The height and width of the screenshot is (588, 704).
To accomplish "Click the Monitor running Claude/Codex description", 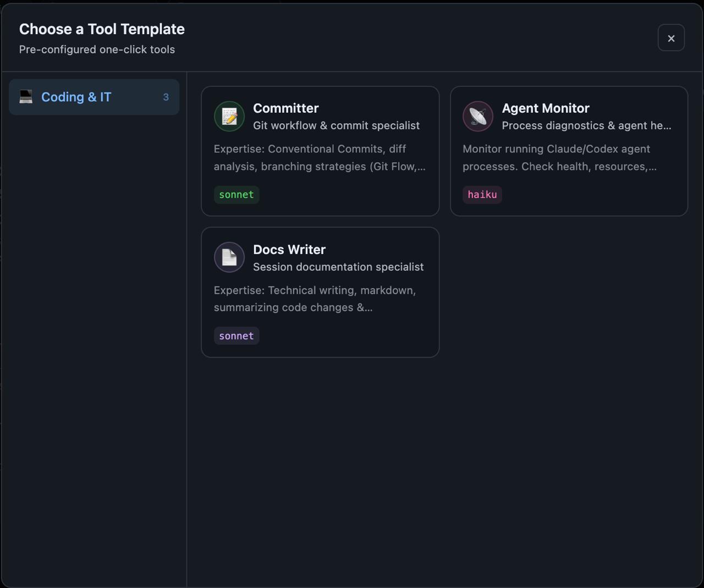I will [x=559, y=157].
